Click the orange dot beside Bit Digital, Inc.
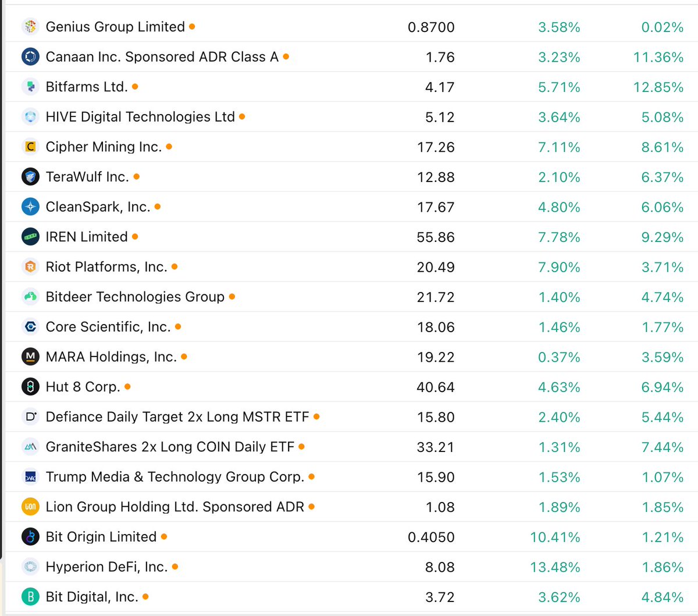This screenshot has width=698, height=616. pyautogui.click(x=145, y=597)
